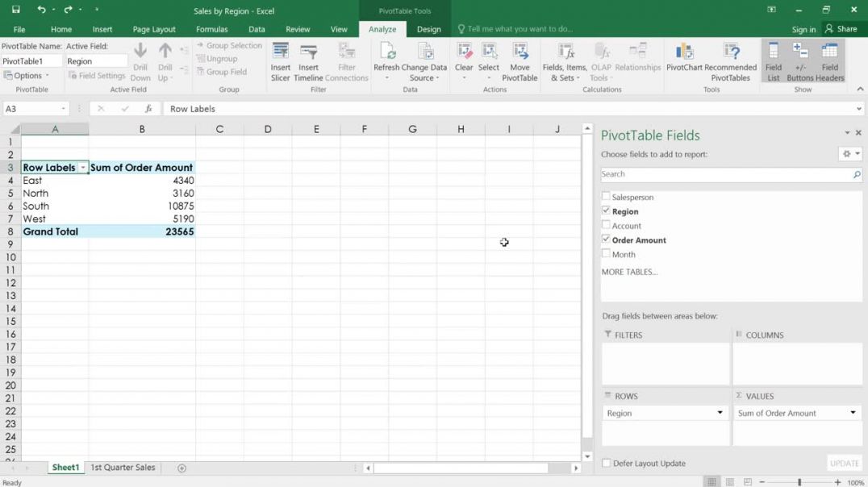Viewport: 868px width, 487px height.
Task: Click the Save icon in title bar
Action: 15,10
